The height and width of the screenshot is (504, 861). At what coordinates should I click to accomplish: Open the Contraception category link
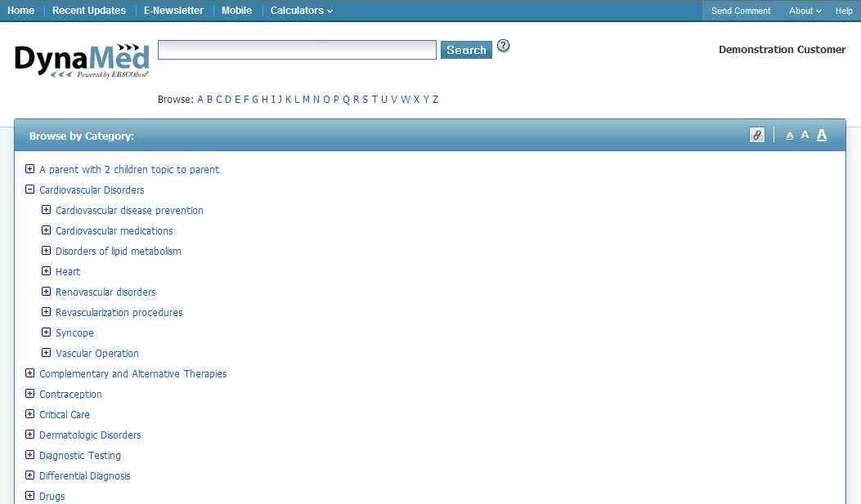[70, 395]
